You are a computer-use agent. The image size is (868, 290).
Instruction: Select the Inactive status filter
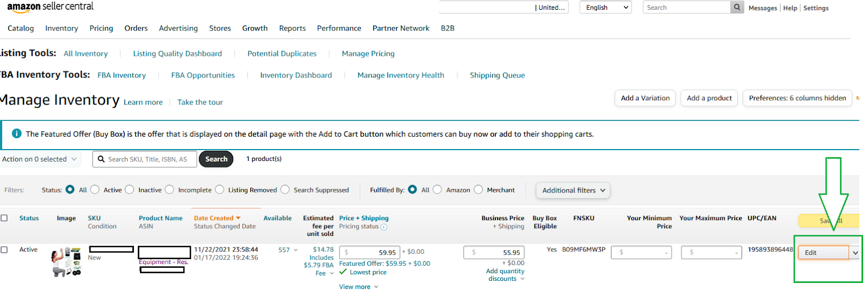pos(129,190)
